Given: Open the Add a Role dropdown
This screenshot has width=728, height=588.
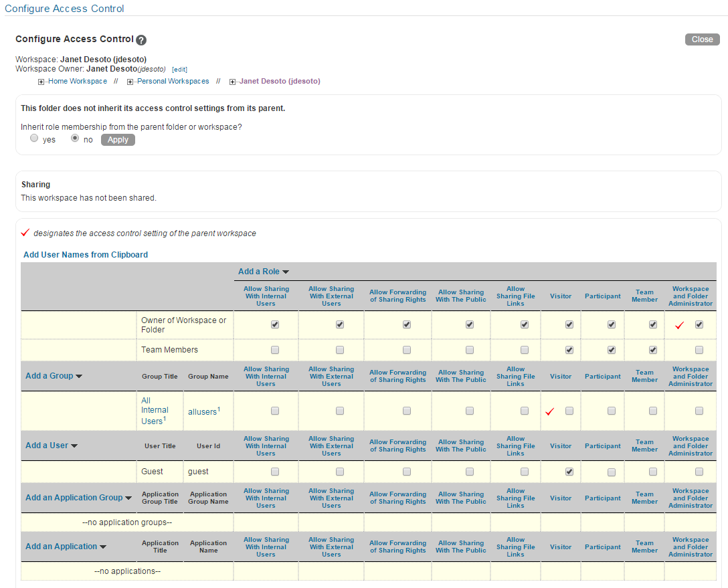Looking at the screenshot, I should pos(263,272).
